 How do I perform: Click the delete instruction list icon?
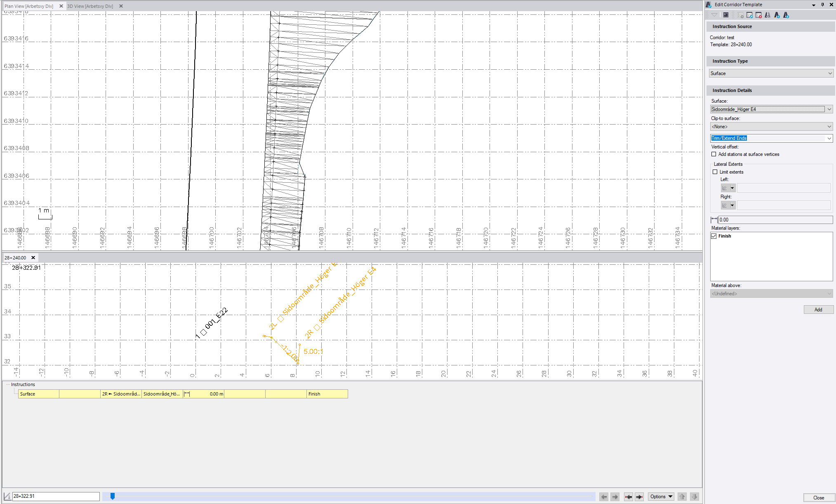pyautogui.click(x=758, y=15)
